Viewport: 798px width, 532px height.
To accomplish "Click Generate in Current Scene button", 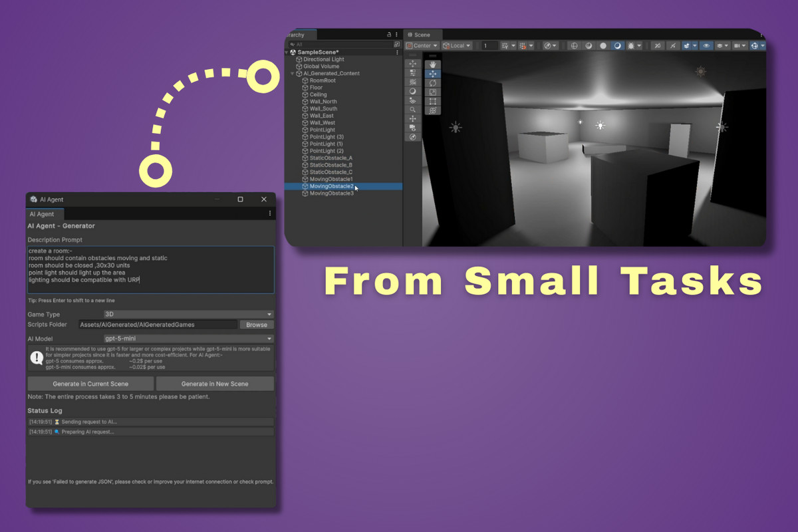I will click(90, 384).
